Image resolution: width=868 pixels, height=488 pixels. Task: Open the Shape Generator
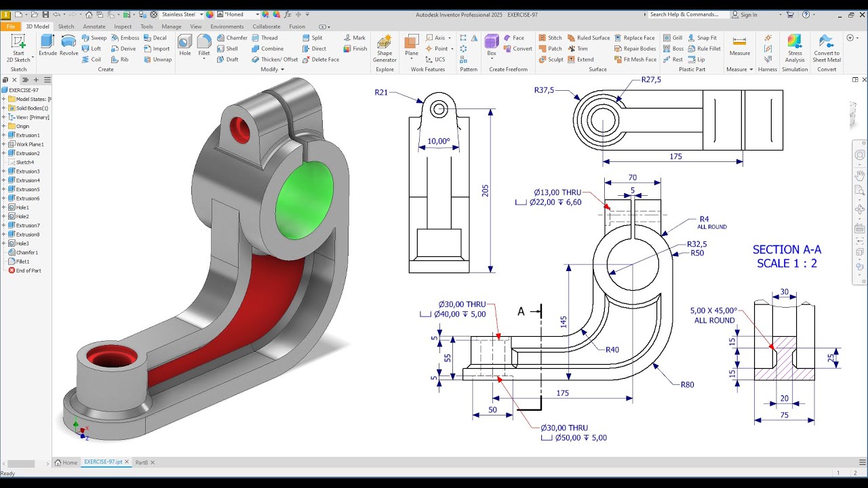(384, 49)
